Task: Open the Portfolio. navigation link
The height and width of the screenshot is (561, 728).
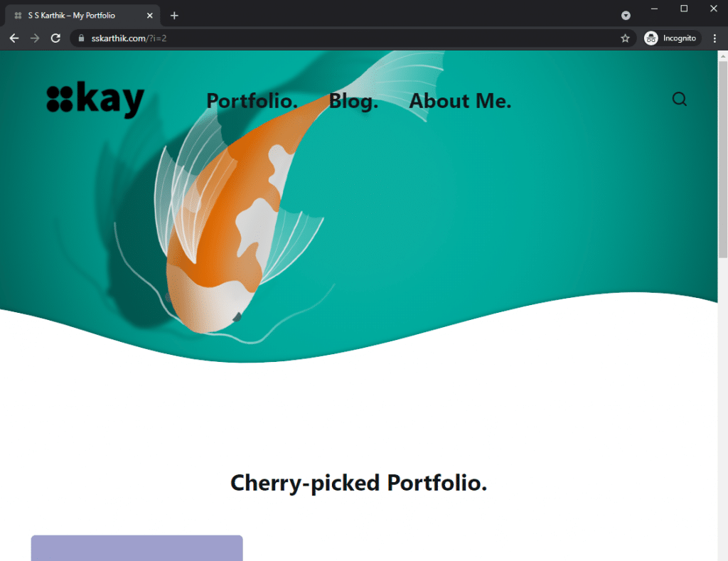Action: pyautogui.click(x=252, y=101)
